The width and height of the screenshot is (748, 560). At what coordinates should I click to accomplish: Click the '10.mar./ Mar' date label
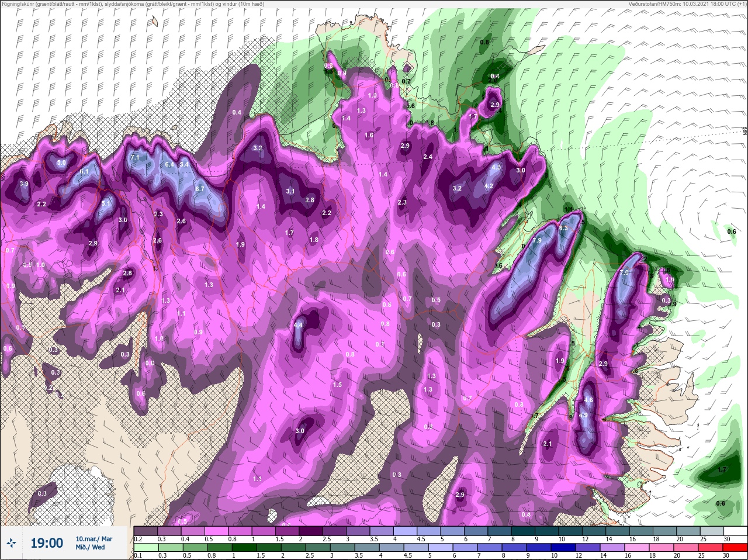pyautogui.click(x=94, y=538)
